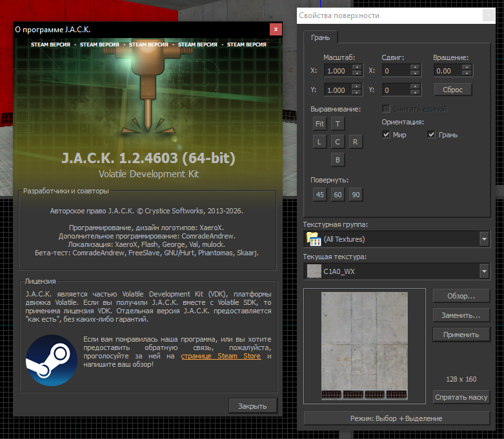504x439 pixels.
Task: Click the 'Volatile Development Kit' subtitle
Action: point(148,174)
